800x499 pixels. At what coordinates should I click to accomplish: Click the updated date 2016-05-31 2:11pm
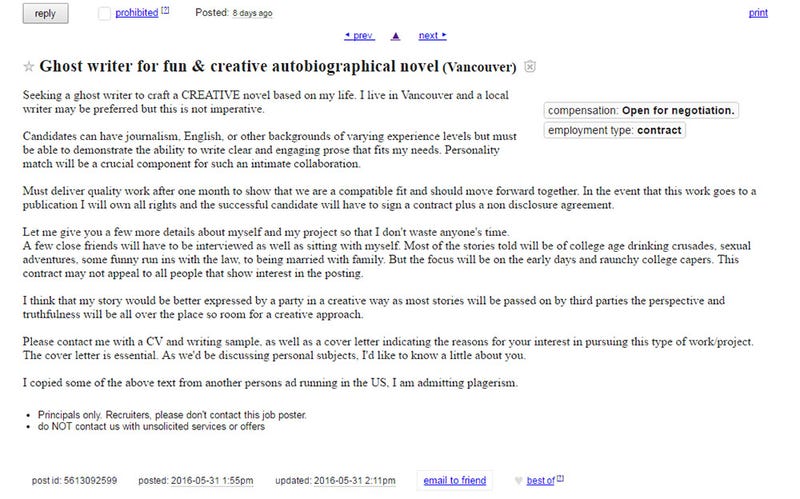pos(355,481)
